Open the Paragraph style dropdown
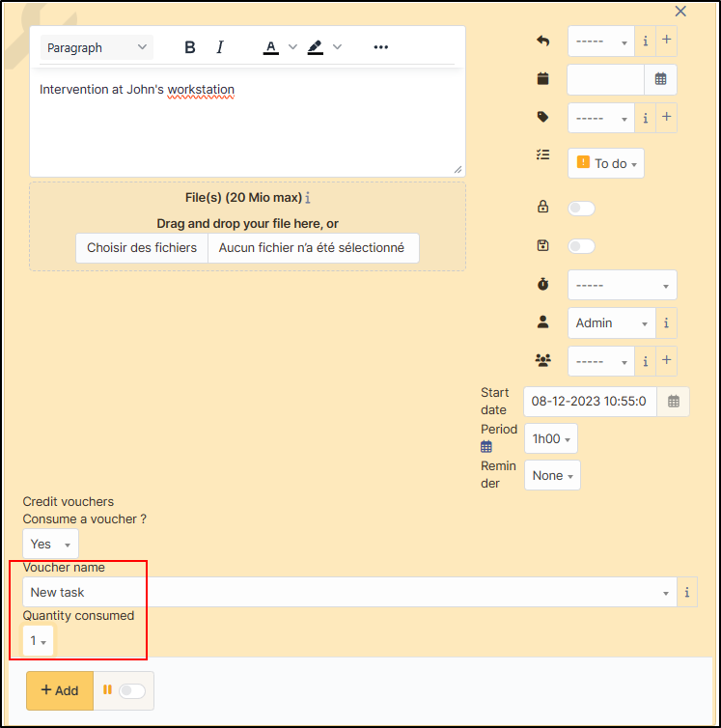This screenshot has height=728, width=721. click(97, 47)
